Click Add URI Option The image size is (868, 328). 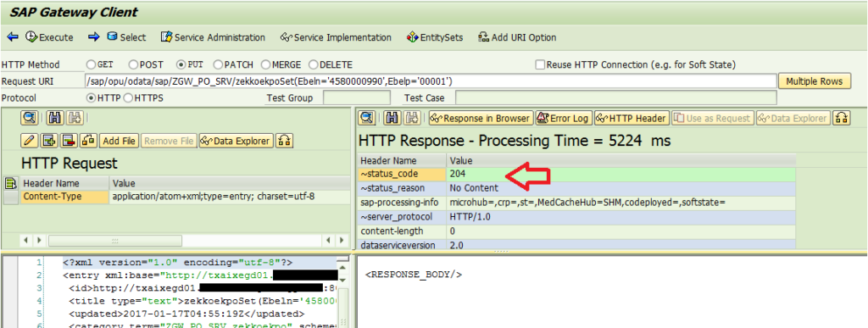[x=518, y=37]
